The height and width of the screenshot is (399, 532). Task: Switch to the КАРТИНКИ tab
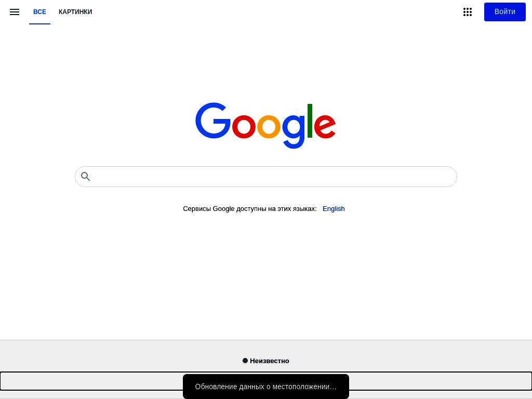pos(75,12)
